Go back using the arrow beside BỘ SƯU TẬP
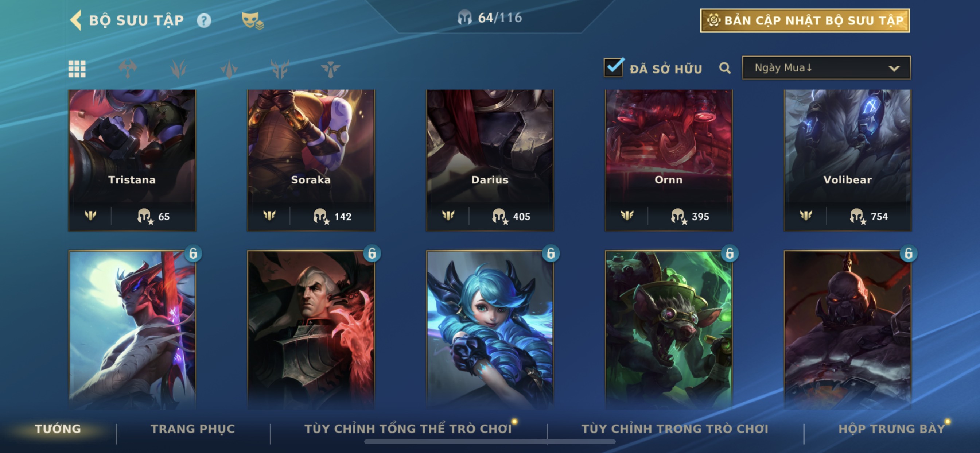This screenshot has width=980, height=453. (x=76, y=20)
